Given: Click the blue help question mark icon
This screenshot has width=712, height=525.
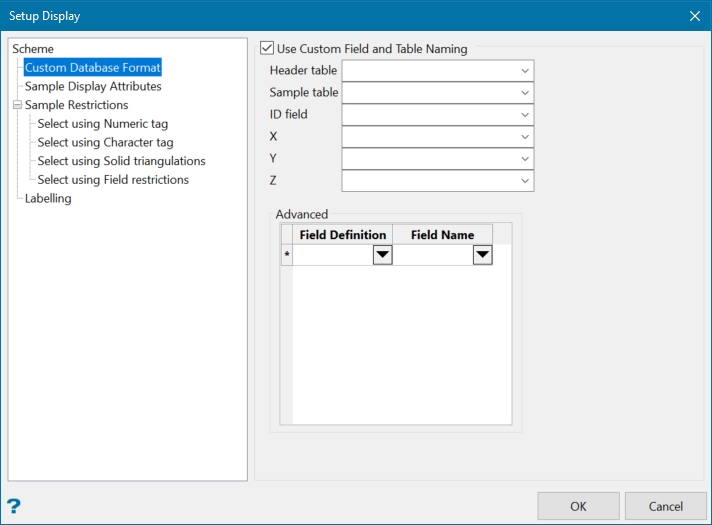Looking at the screenshot, I should point(14,506).
